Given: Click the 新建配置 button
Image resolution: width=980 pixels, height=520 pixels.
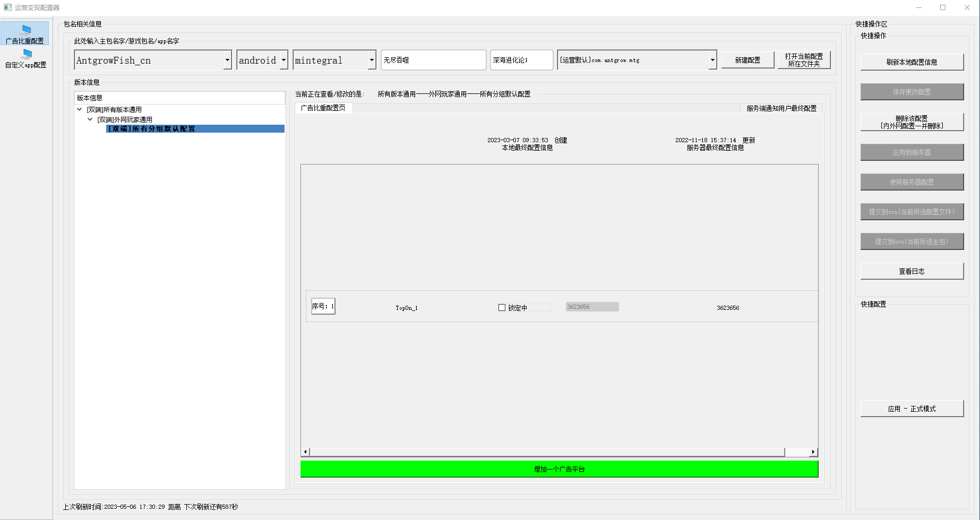Looking at the screenshot, I should coord(747,60).
